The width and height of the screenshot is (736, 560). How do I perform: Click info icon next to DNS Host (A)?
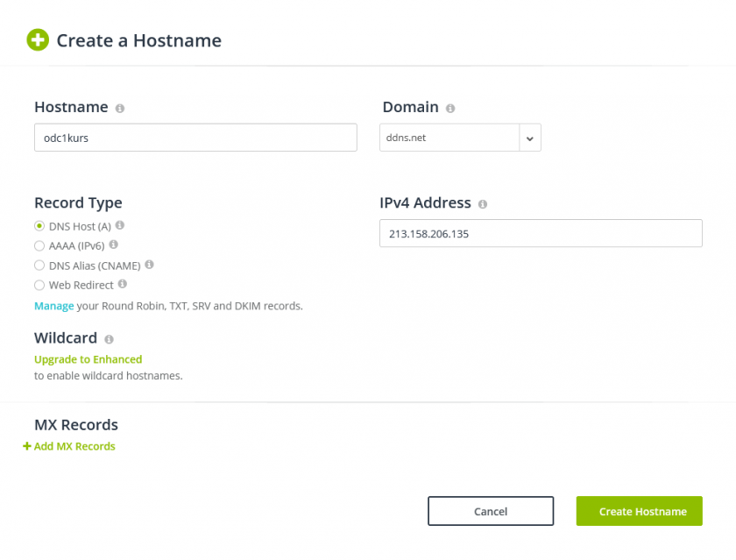120,225
